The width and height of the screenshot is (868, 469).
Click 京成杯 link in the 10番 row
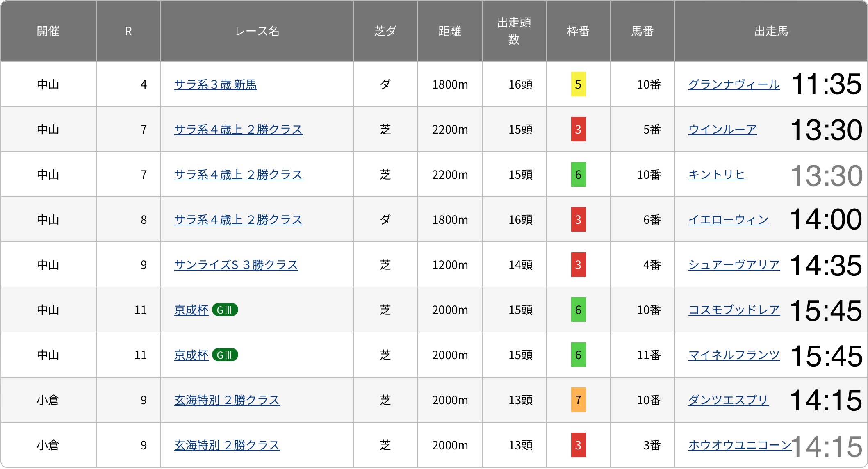coord(191,310)
